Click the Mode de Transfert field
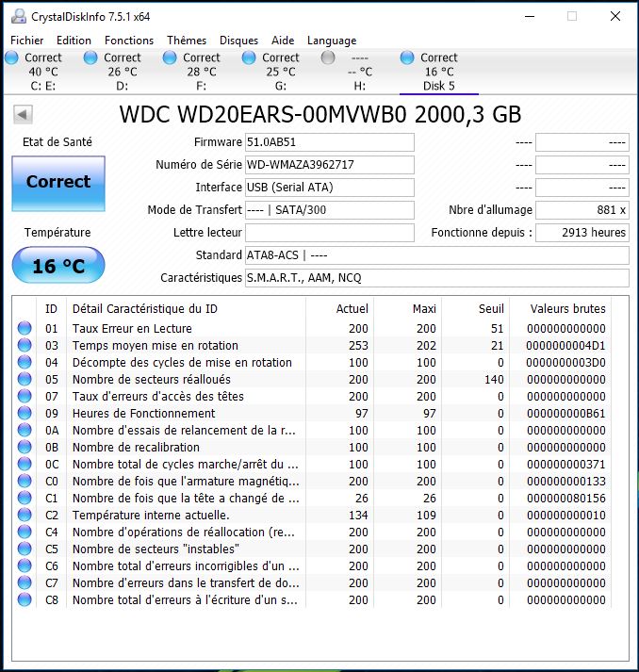This screenshot has width=639, height=672. [x=330, y=210]
